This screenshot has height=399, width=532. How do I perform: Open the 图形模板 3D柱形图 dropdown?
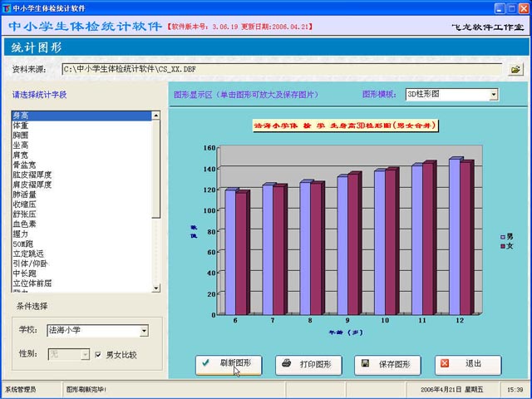tap(494, 95)
